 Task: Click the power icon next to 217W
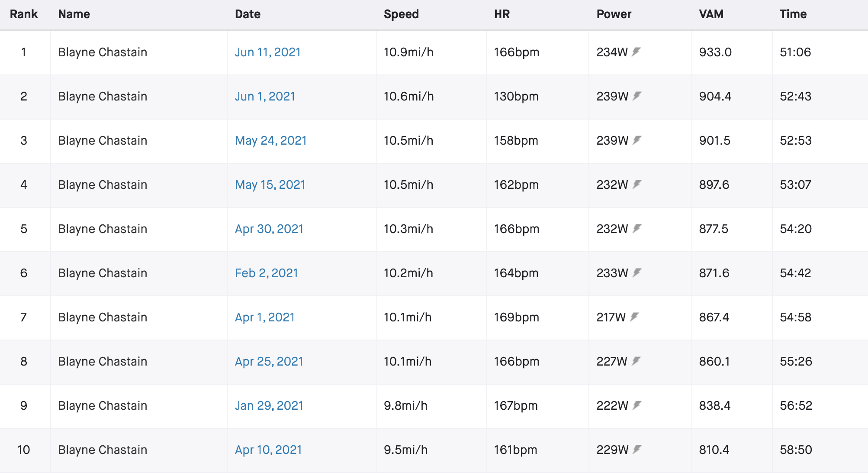pyautogui.click(x=634, y=317)
